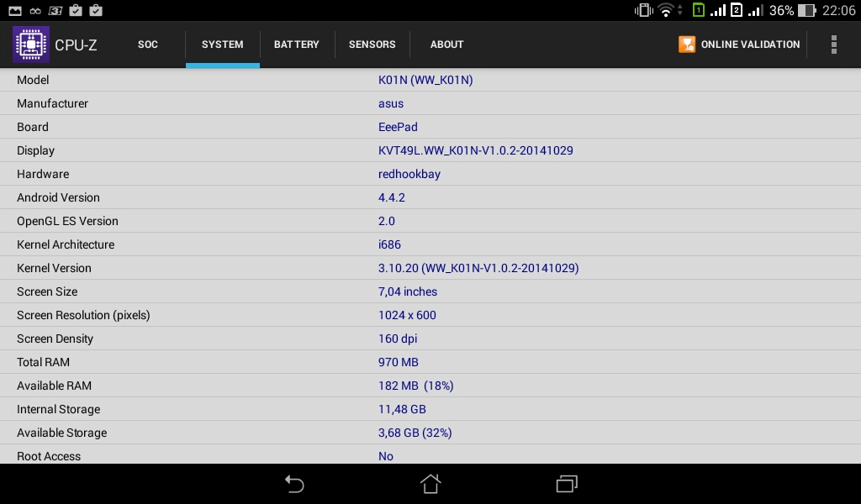Open the three-dot overflow menu
This screenshot has height=504, width=861.
pyautogui.click(x=833, y=45)
